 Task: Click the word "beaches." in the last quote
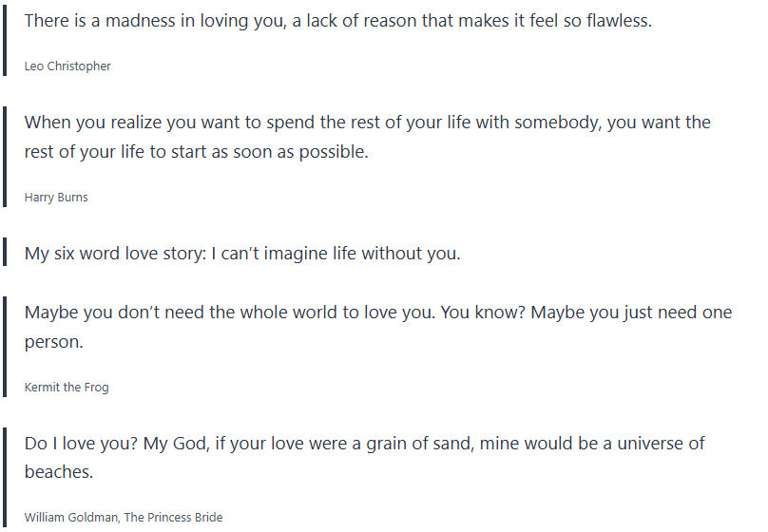point(59,472)
